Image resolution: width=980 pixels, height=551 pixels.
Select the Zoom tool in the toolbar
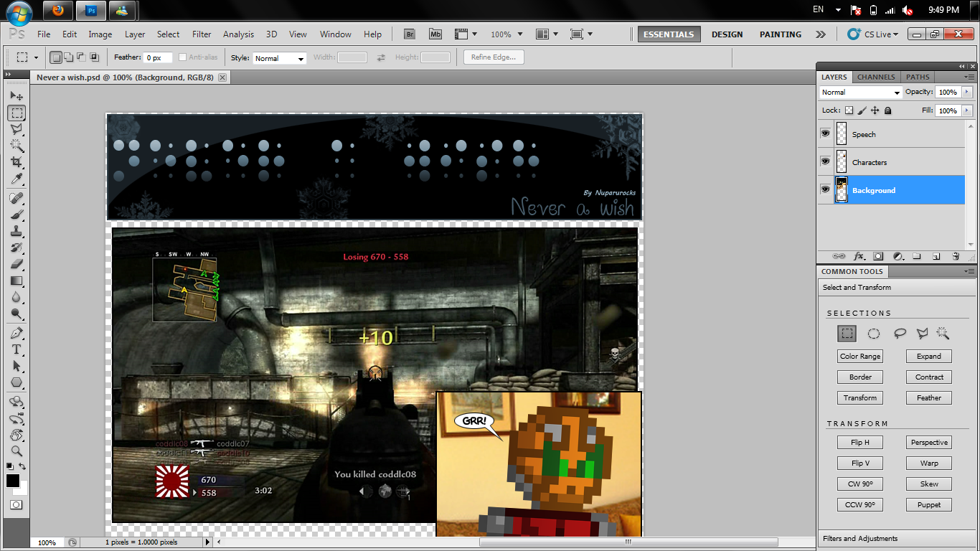17,451
